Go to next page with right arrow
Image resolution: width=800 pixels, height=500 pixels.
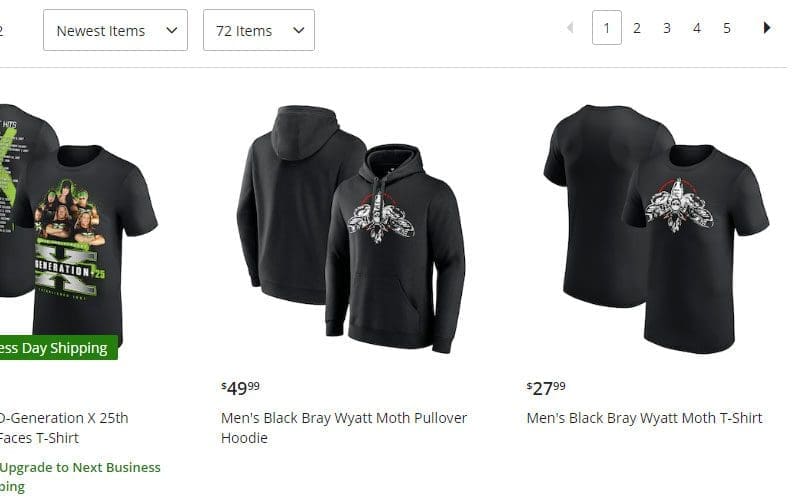pyautogui.click(x=766, y=28)
